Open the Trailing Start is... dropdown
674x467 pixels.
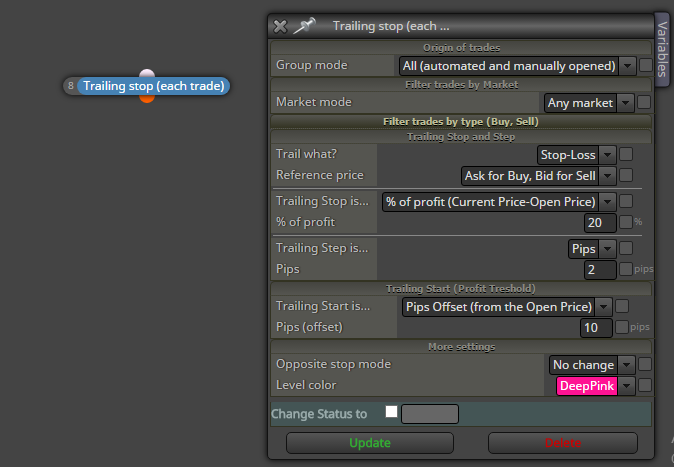(507, 307)
